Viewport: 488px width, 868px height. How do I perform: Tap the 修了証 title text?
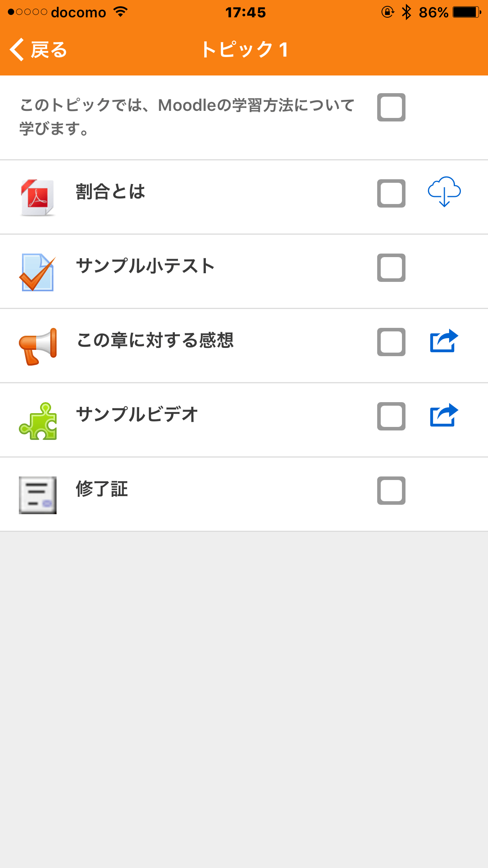click(x=102, y=489)
